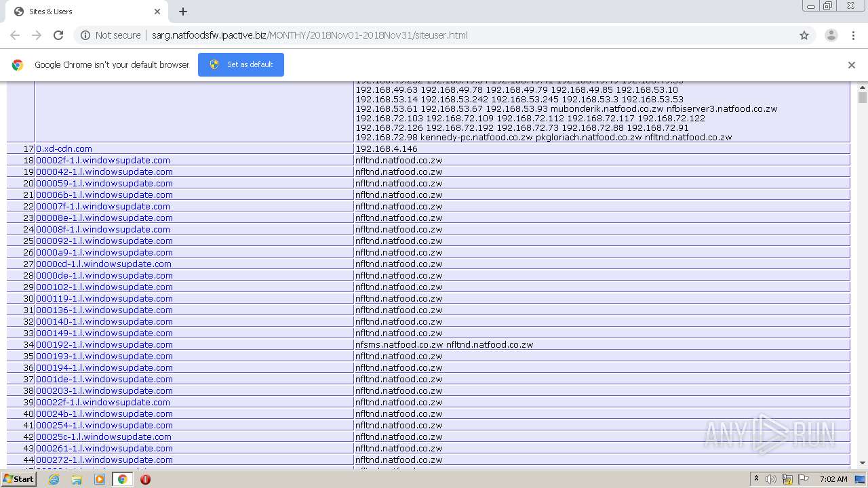Viewport: 868px width, 488px height.
Task: Click the 7:02 AM system clock
Action: point(833,479)
